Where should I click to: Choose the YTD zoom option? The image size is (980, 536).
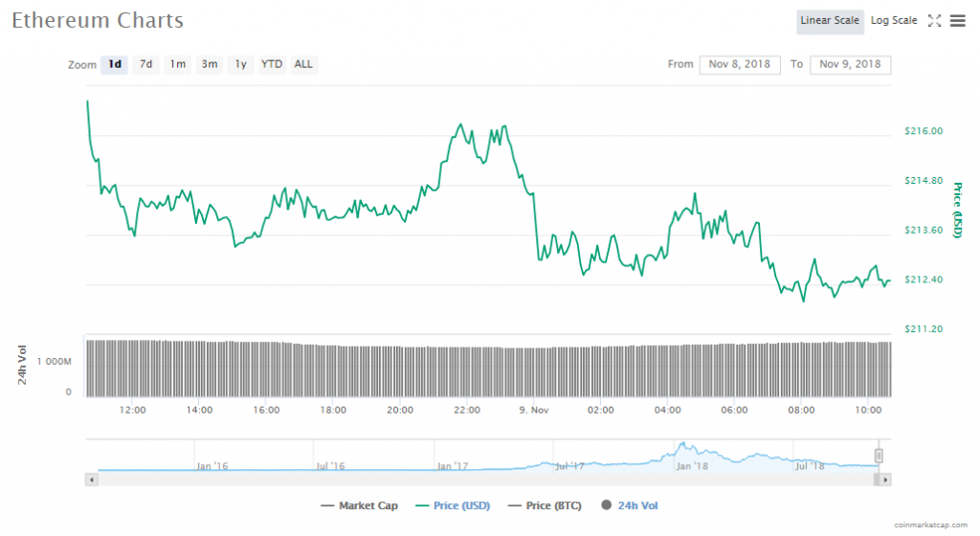(272, 65)
